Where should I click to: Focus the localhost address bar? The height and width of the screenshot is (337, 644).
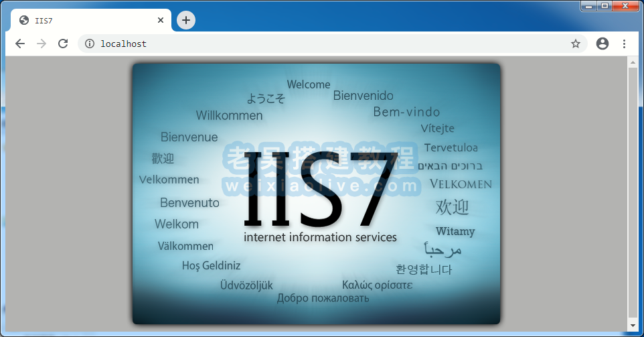coord(333,44)
